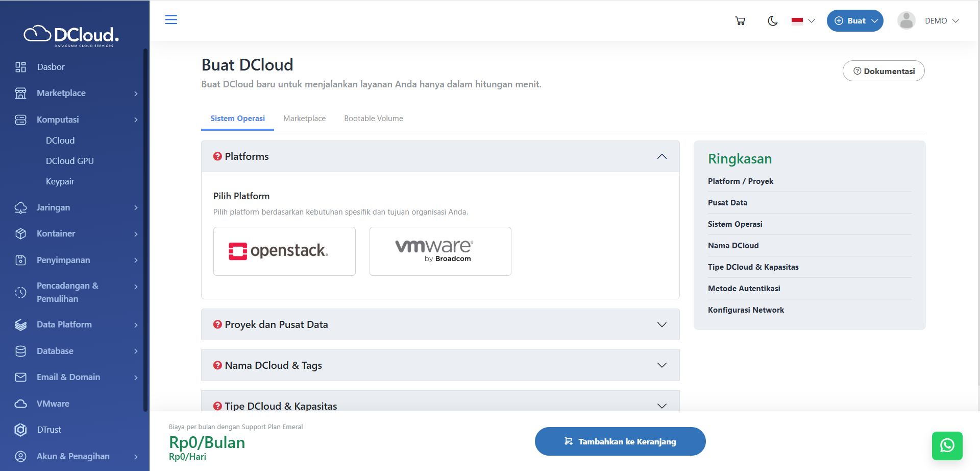The image size is (980, 471).
Task: Select the openstack platform card
Action: click(x=284, y=251)
